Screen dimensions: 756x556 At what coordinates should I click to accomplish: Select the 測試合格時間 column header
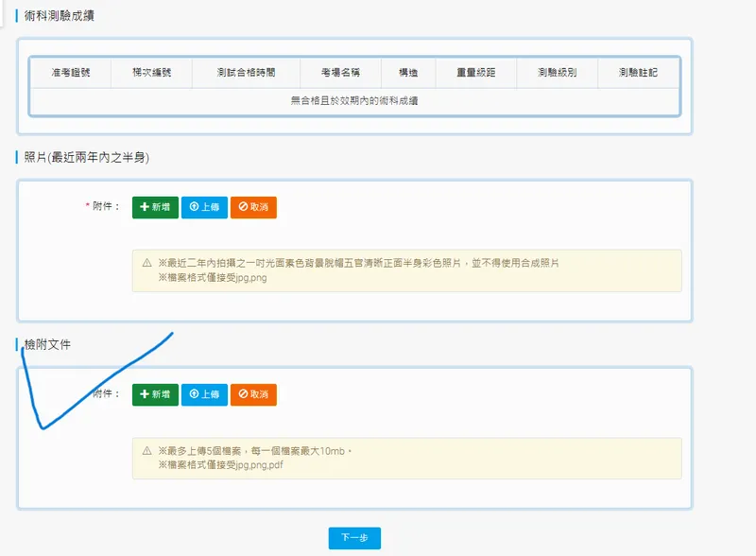(x=246, y=73)
